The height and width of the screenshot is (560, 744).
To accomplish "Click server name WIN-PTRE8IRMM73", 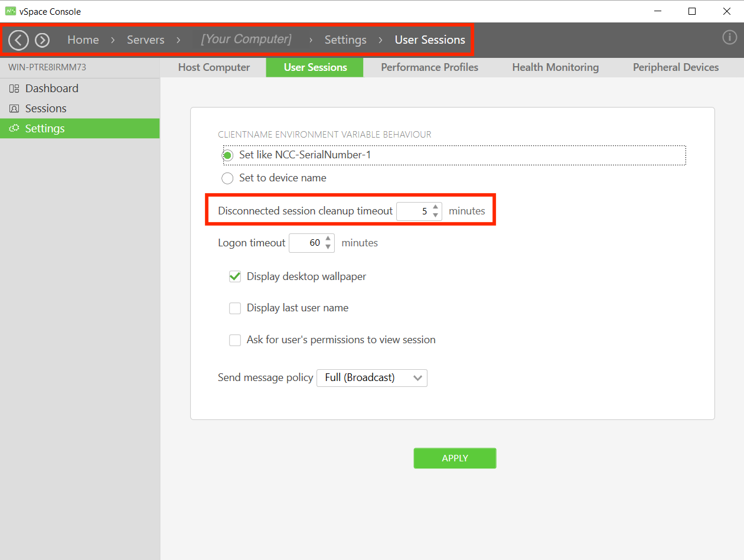I will 47,67.
